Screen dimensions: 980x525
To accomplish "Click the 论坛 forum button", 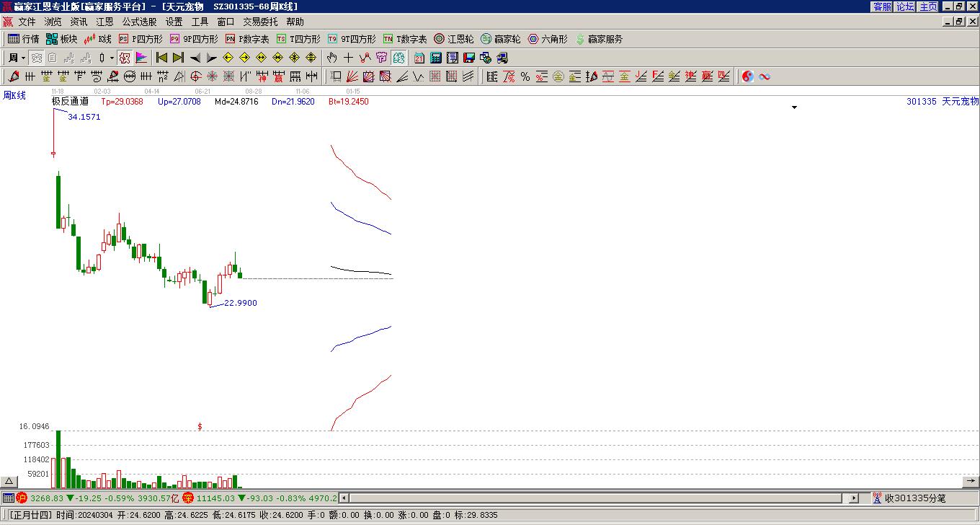I will coord(905,6).
